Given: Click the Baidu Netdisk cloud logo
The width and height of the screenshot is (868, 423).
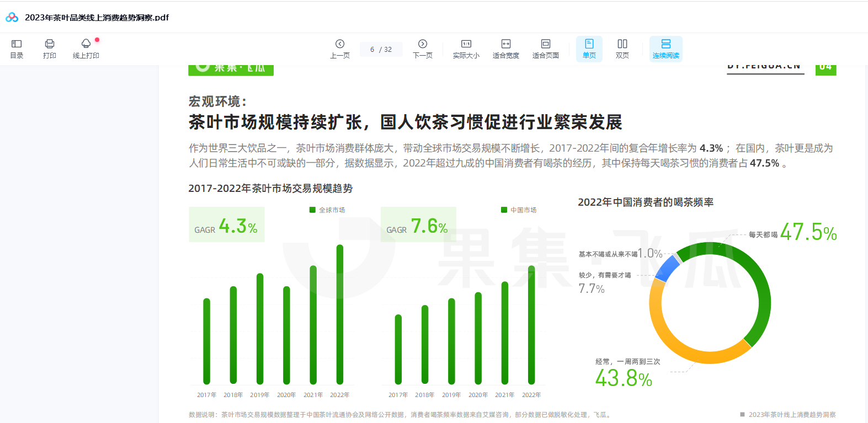Looking at the screenshot, I should (x=12, y=17).
